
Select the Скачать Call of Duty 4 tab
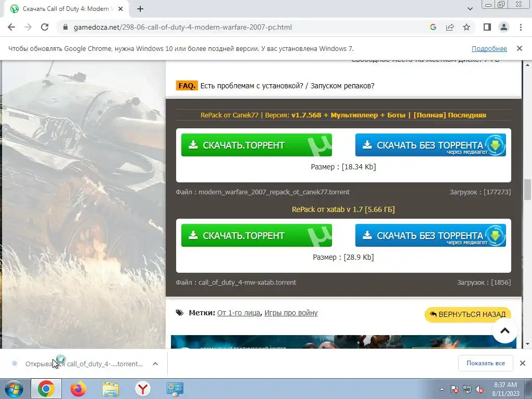pos(65,9)
